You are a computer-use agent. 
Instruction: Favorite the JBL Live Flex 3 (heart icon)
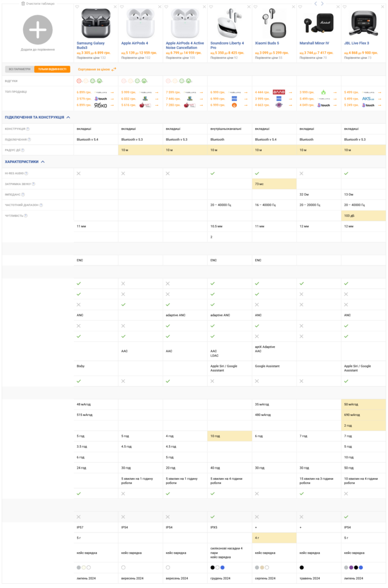(x=345, y=7)
